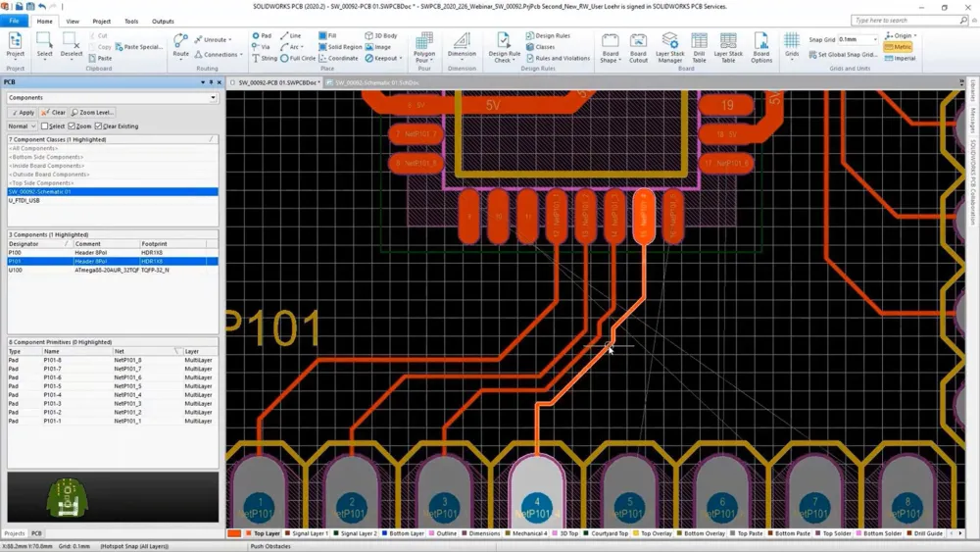
Task: Open the Design Rules editor
Action: pyautogui.click(x=548, y=35)
